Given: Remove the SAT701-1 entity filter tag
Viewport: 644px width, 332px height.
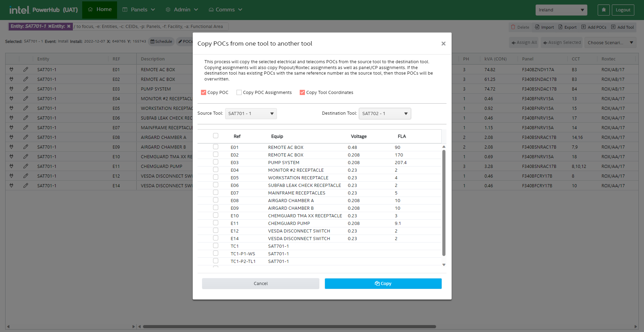Looking at the screenshot, I should 50,26.
